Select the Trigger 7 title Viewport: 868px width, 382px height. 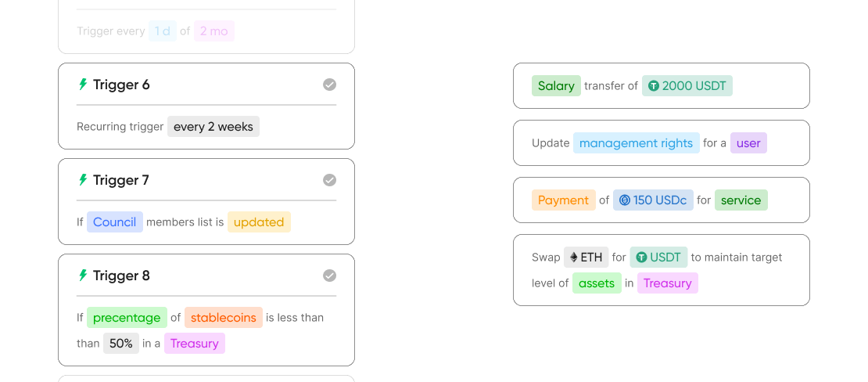click(121, 180)
